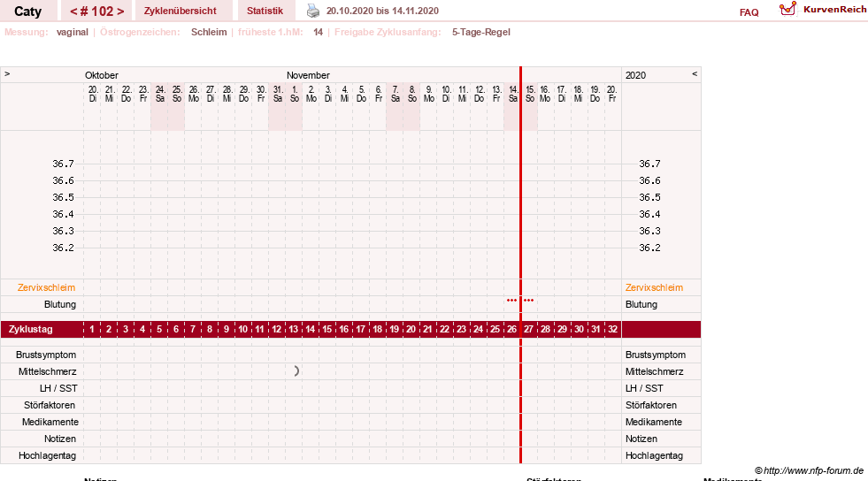Go to next cycle after 102
Screen dimensions: 868x481
tap(120, 11)
